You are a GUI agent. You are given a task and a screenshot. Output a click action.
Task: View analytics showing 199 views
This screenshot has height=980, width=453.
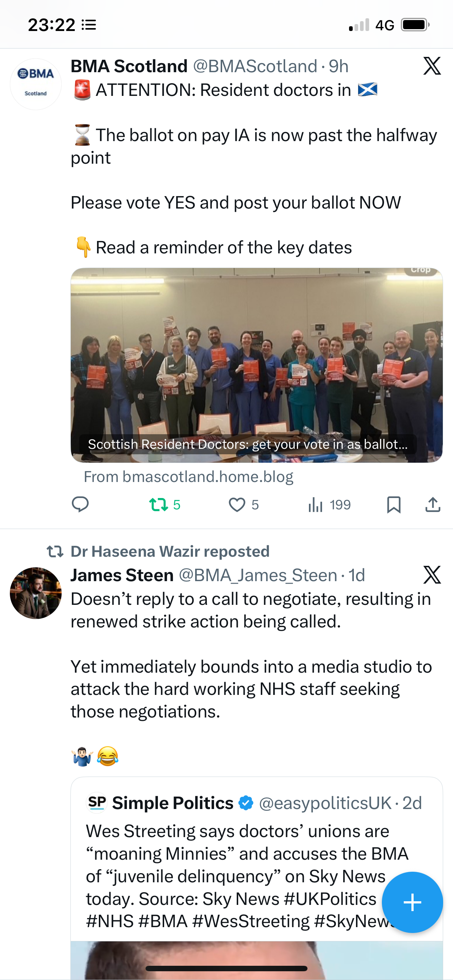coord(329,505)
